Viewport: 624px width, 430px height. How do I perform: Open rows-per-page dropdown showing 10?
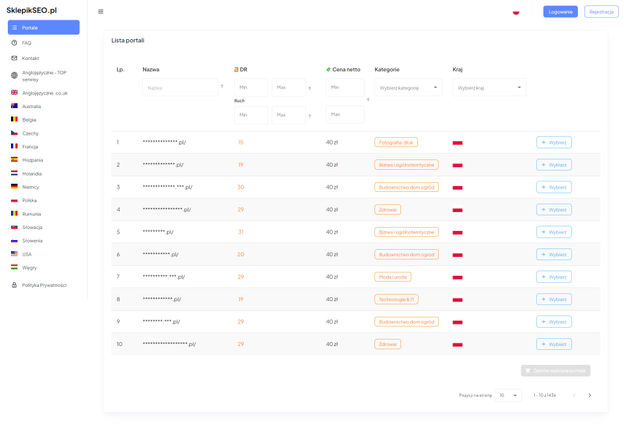click(508, 395)
